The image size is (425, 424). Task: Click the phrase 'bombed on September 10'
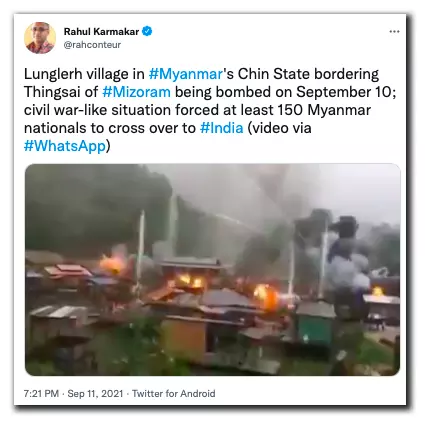click(x=304, y=92)
